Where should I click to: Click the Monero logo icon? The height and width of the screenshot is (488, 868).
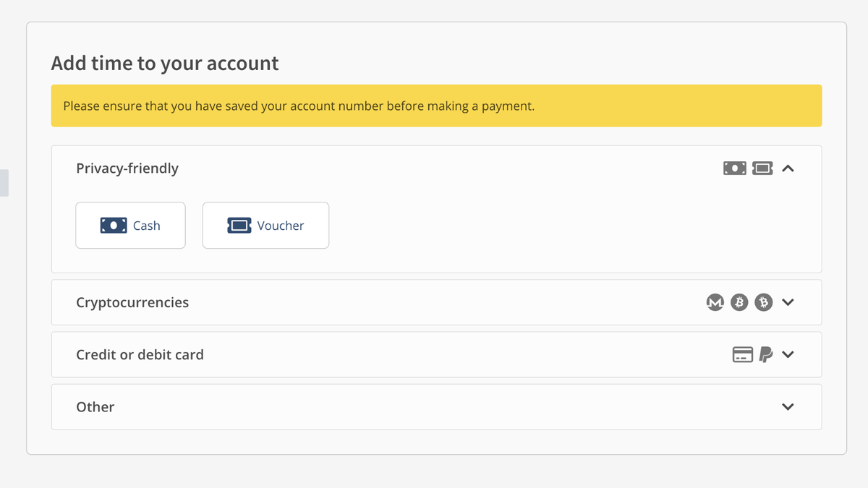pos(715,302)
